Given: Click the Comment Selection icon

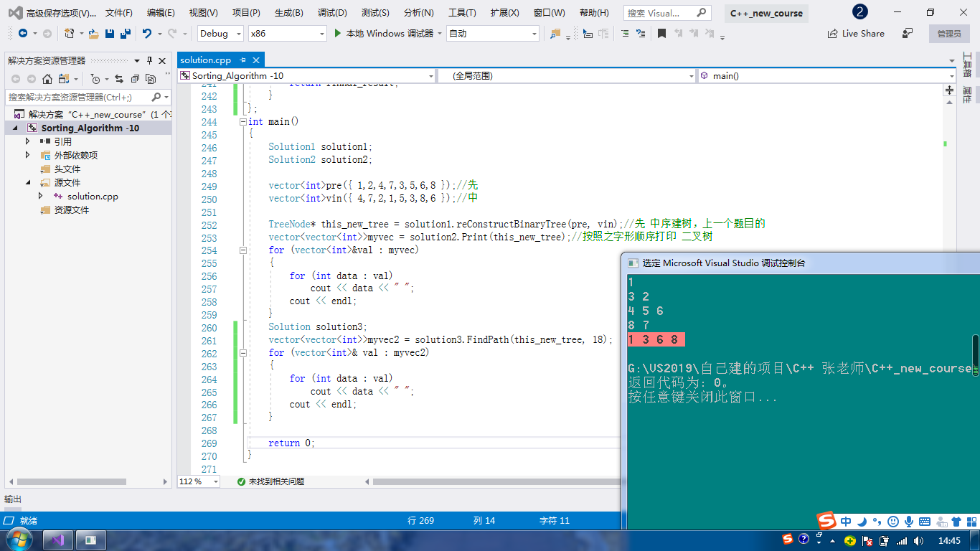Looking at the screenshot, I should tap(625, 34).
